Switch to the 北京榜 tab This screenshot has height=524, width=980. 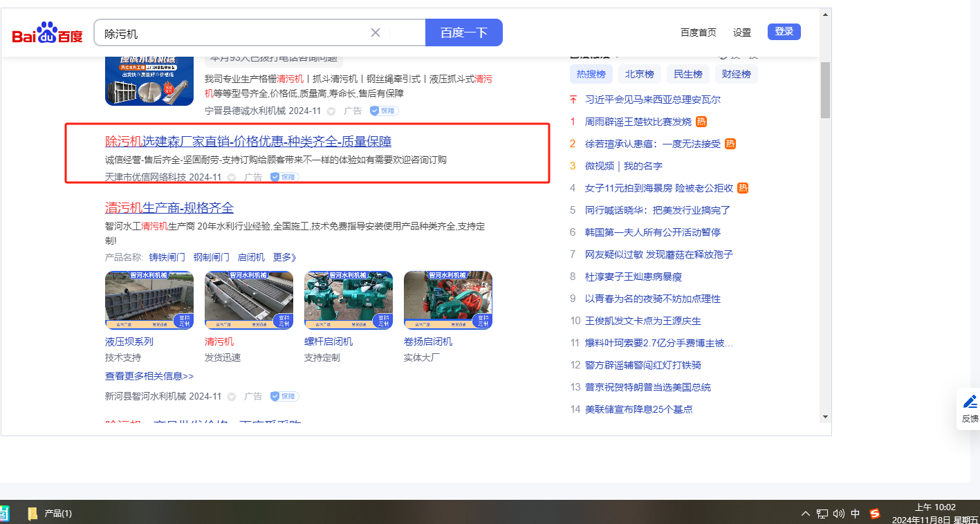pyautogui.click(x=640, y=74)
